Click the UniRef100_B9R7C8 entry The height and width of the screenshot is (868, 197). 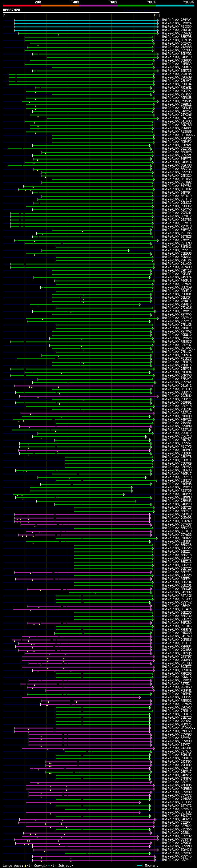(176, 71)
